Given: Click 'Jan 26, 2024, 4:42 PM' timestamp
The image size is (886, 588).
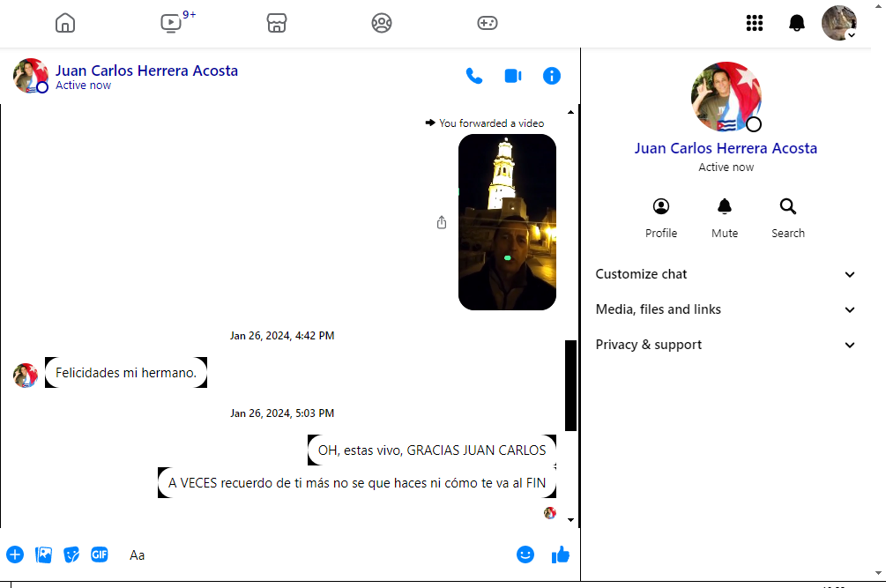Looking at the screenshot, I should coord(282,336).
